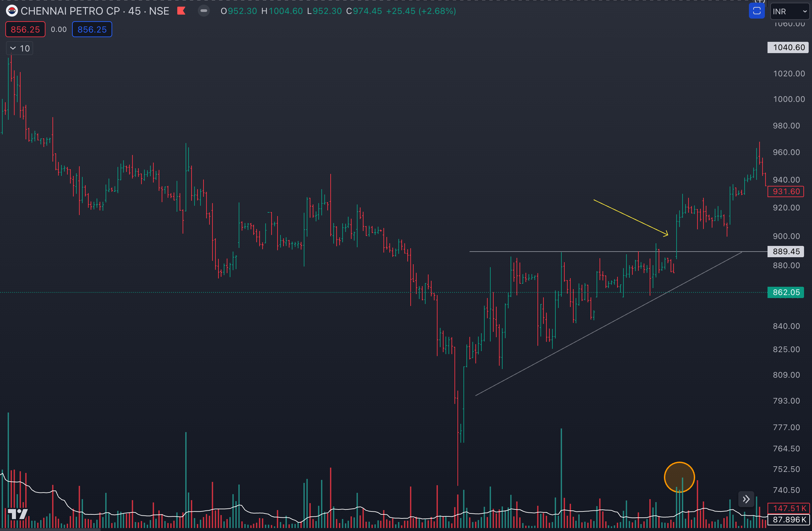The image size is (812, 531).
Task: Click the scroll-to-latest-bar double arrow button
Action: 746,499
